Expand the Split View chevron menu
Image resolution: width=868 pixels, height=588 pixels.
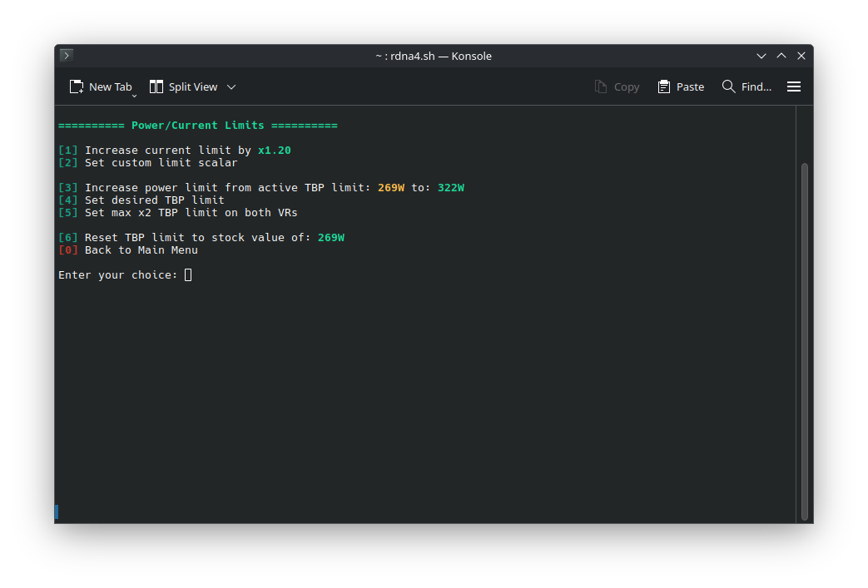click(231, 86)
